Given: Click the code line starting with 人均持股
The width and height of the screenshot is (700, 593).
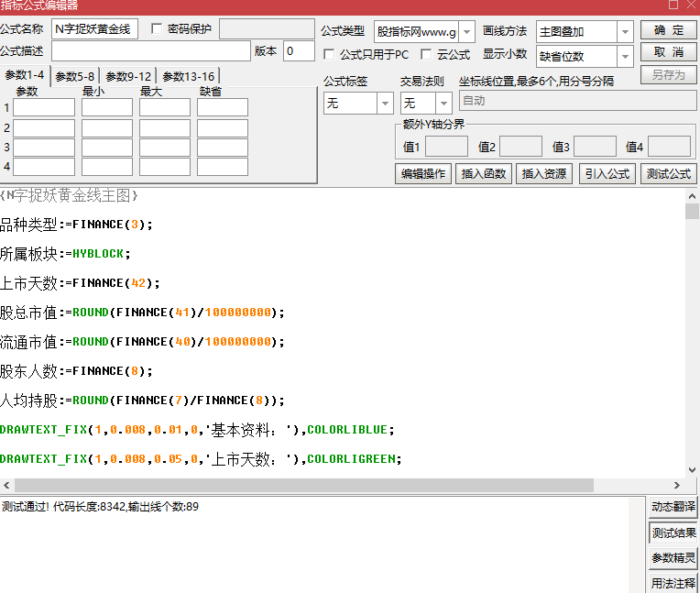Looking at the screenshot, I should [x=142, y=401].
